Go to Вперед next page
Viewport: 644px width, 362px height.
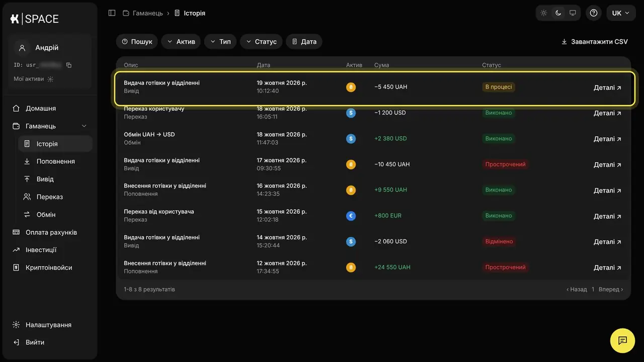(611, 290)
